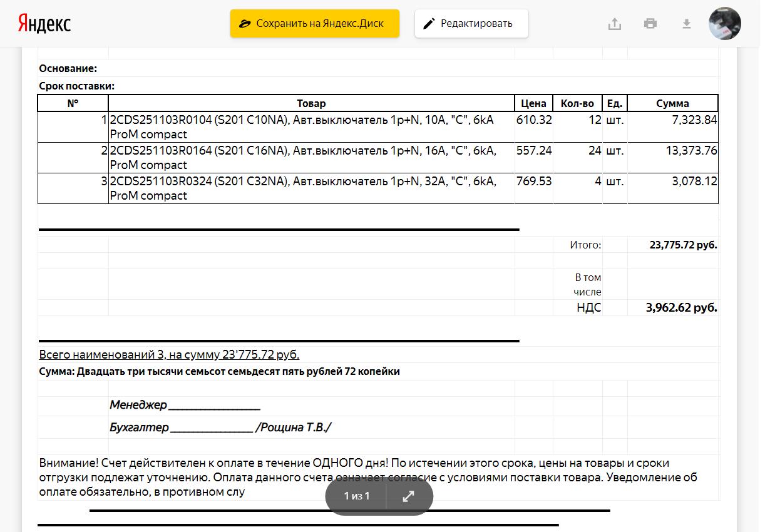Open the document with Редактировать button
Screen dimensions: 770x532
click(471, 24)
